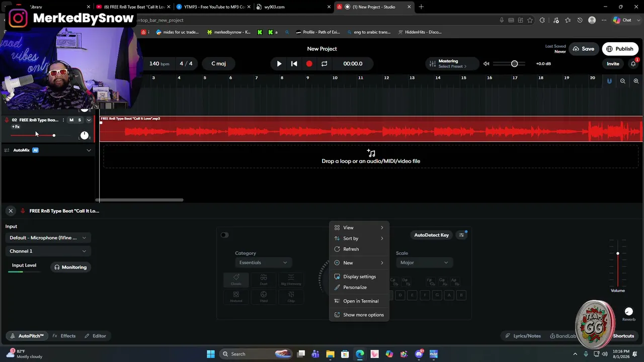Open Microsoft Store from the taskbar
644x362 pixels.
[345, 354]
